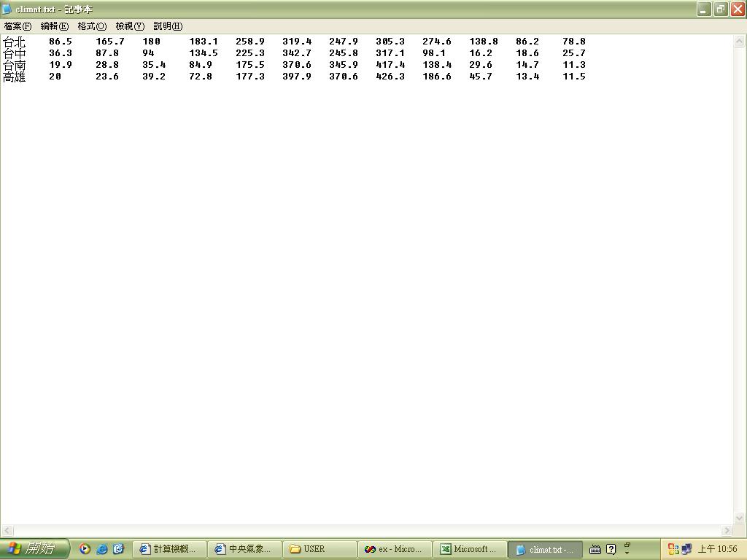Click the language bar help icon

pyautogui.click(x=611, y=549)
